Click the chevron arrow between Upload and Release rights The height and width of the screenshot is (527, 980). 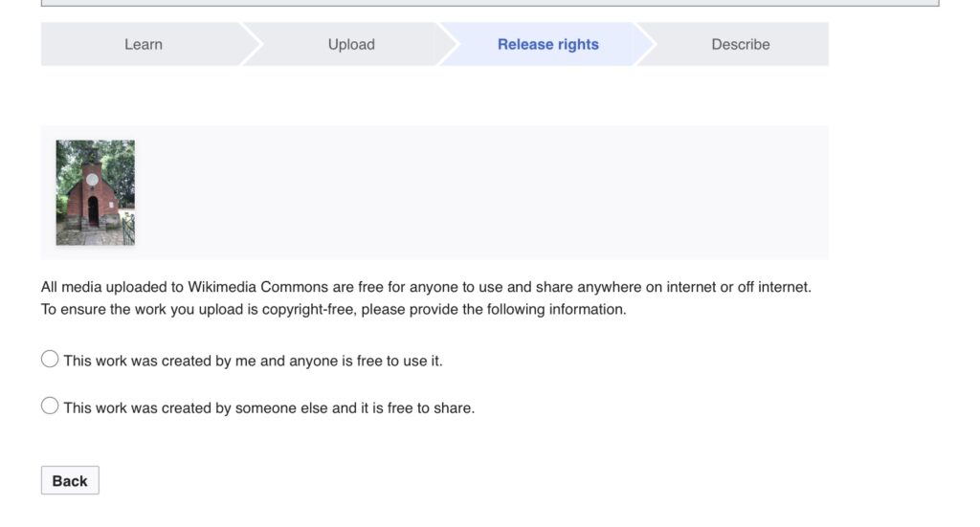[448, 44]
